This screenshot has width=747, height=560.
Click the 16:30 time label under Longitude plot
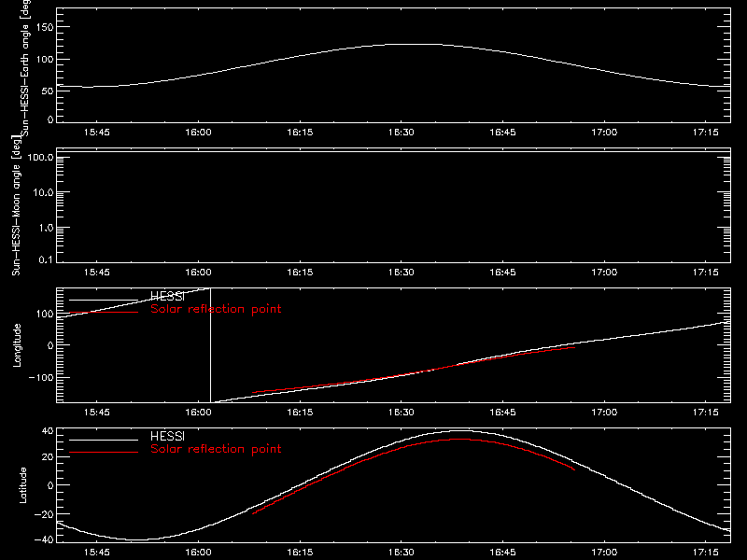coord(402,413)
